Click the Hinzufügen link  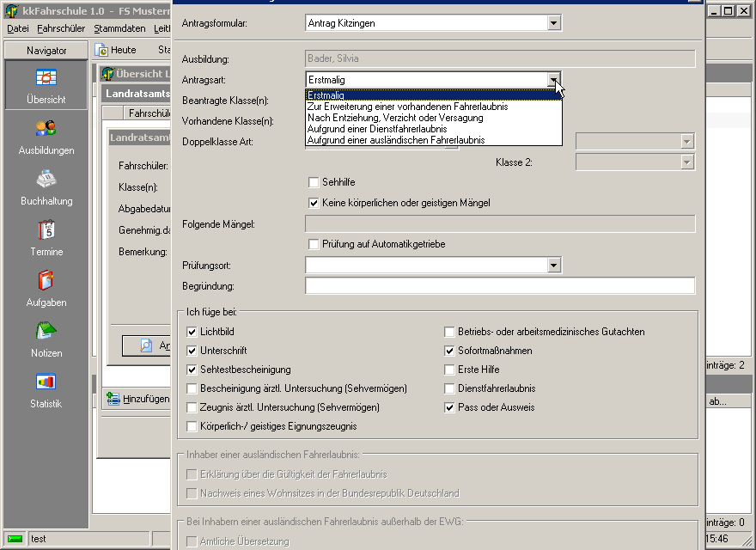click(x=146, y=399)
